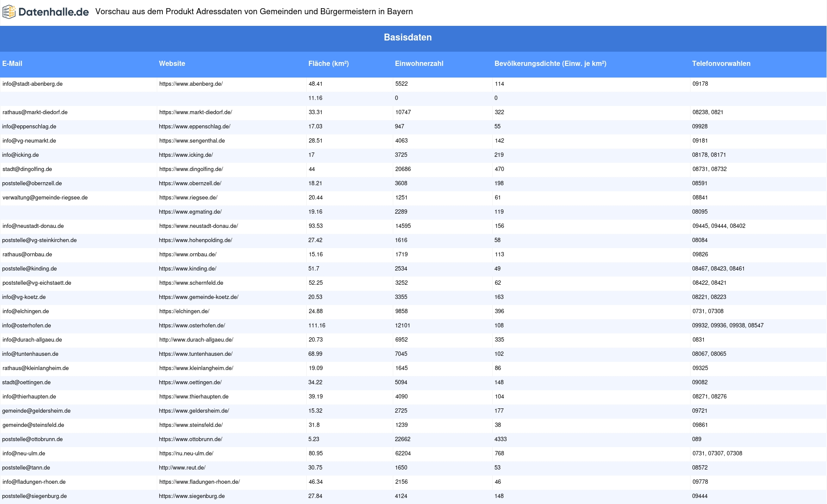827x504 pixels.
Task: Click email rathaus@kleinlangheim.de
Action: point(36,368)
